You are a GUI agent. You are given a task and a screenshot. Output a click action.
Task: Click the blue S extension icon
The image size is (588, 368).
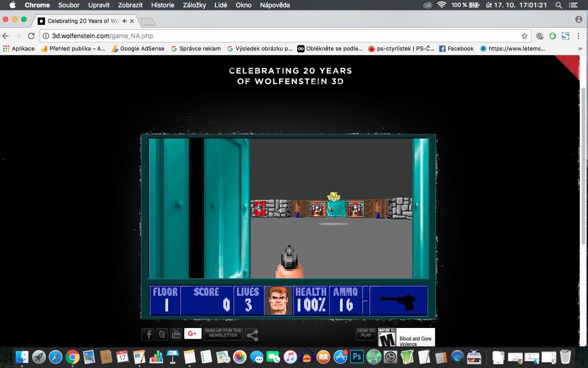tap(565, 36)
